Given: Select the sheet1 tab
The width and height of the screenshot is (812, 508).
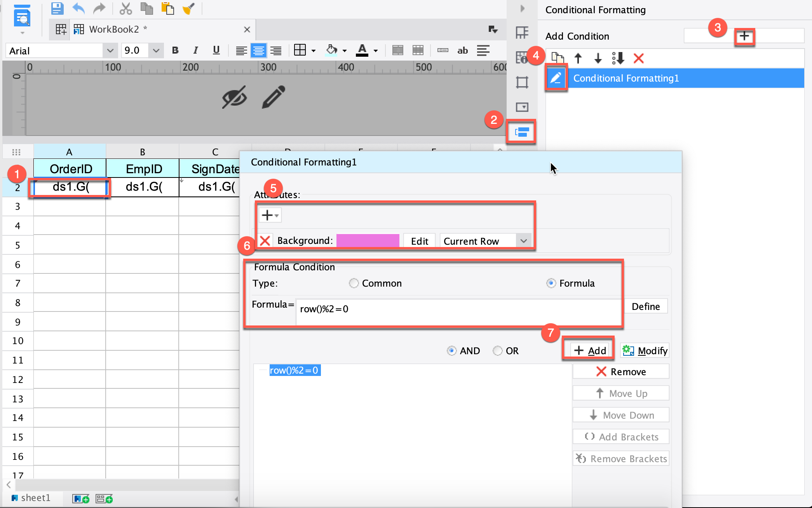Looking at the screenshot, I should click(x=31, y=498).
